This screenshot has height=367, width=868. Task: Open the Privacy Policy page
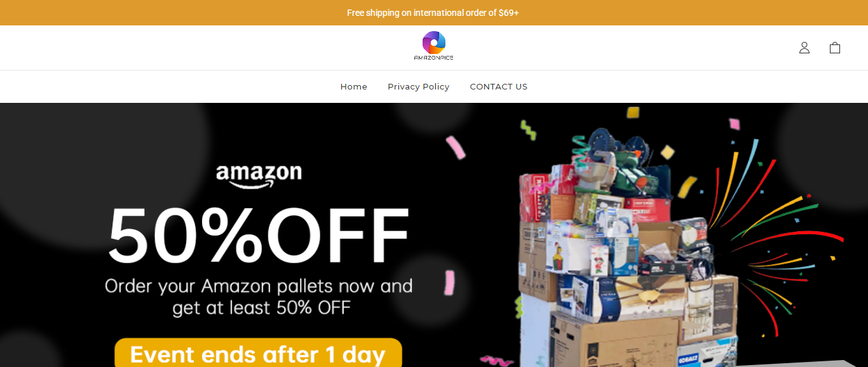[x=419, y=86]
